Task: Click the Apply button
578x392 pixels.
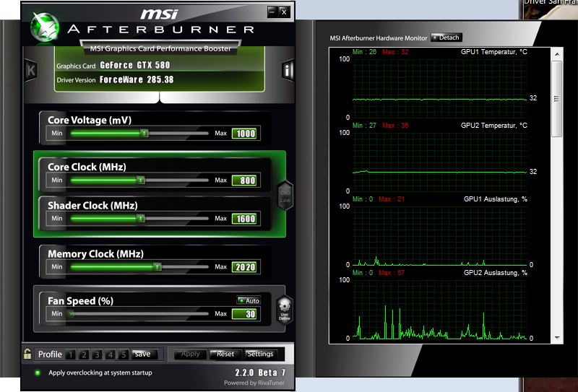Action: pos(190,354)
